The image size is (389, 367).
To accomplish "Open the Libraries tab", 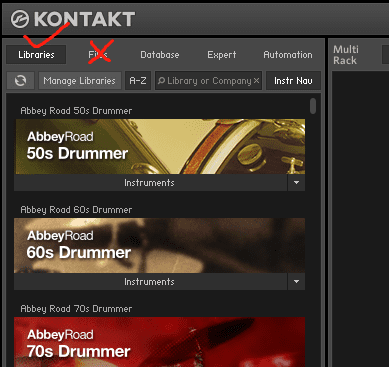I will pos(36,55).
